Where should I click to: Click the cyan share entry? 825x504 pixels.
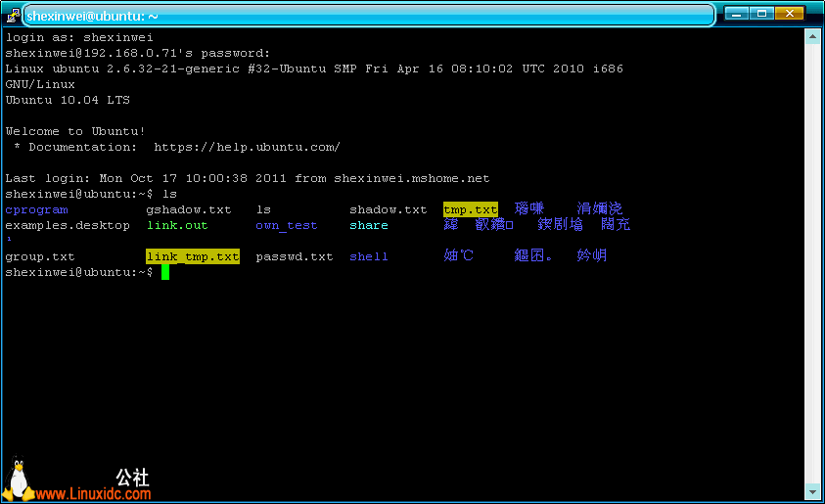[x=368, y=225]
